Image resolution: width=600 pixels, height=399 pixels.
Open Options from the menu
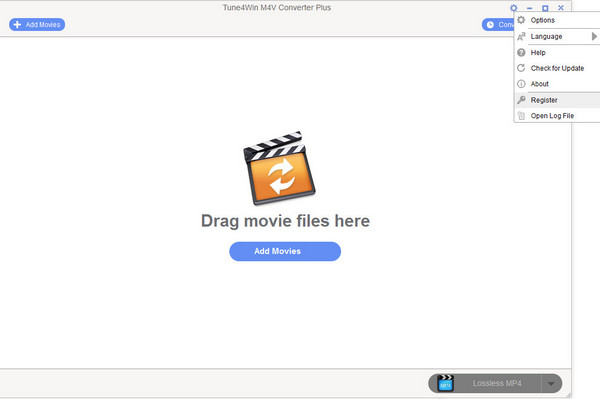pyautogui.click(x=557, y=20)
